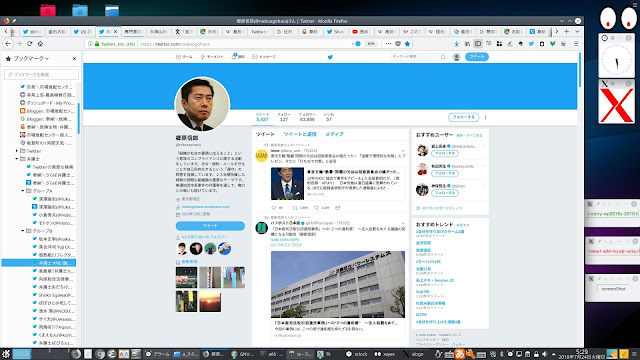640x360 pixels.
Task: Click the xclock taskbar entry
Action: click(357, 354)
